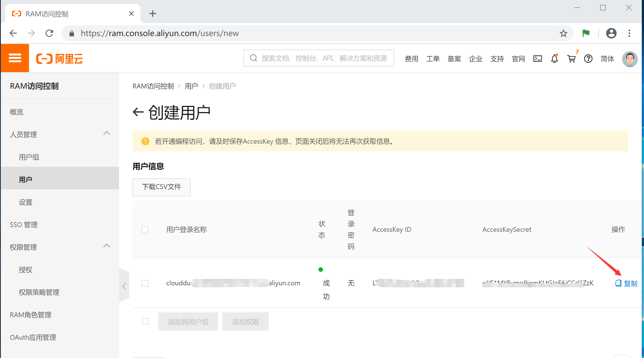Click the back arrow beside 创建用户
This screenshot has width=644, height=358.
pos(138,112)
